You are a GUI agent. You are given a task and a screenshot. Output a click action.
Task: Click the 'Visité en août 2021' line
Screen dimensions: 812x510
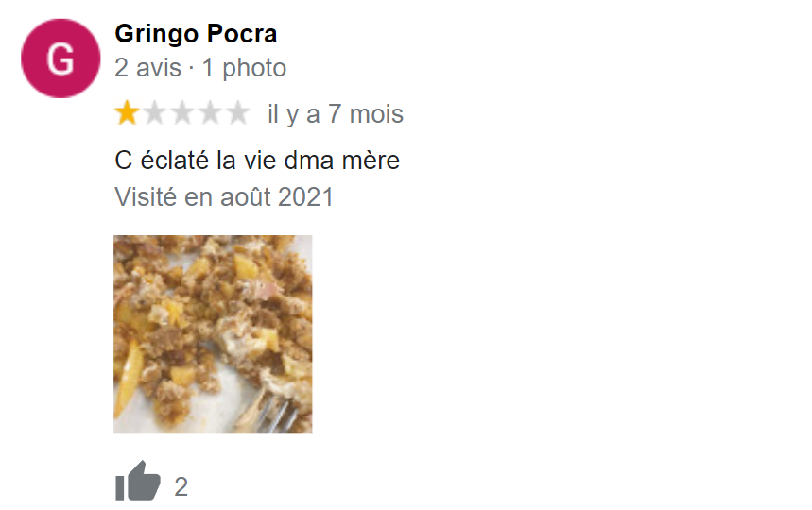tap(224, 197)
